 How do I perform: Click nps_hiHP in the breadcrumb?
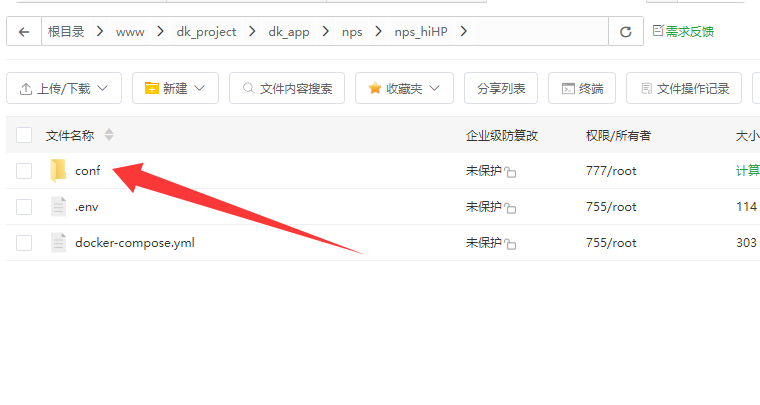pyautogui.click(x=421, y=32)
